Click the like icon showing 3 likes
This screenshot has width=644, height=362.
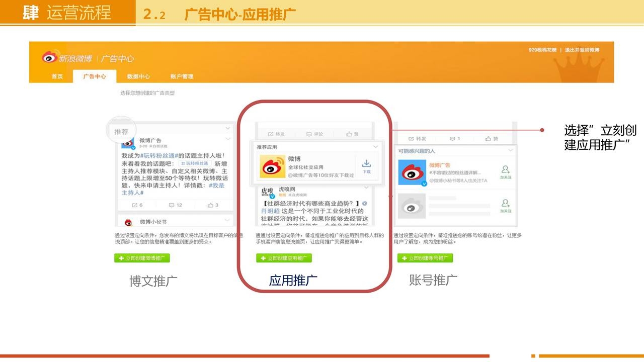pyautogui.click(x=213, y=205)
